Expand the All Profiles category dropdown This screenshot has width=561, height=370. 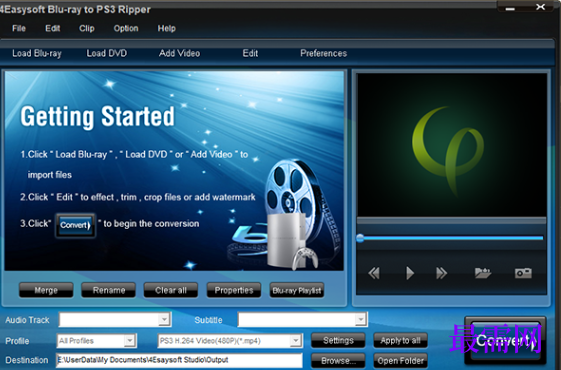(x=130, y=341)
